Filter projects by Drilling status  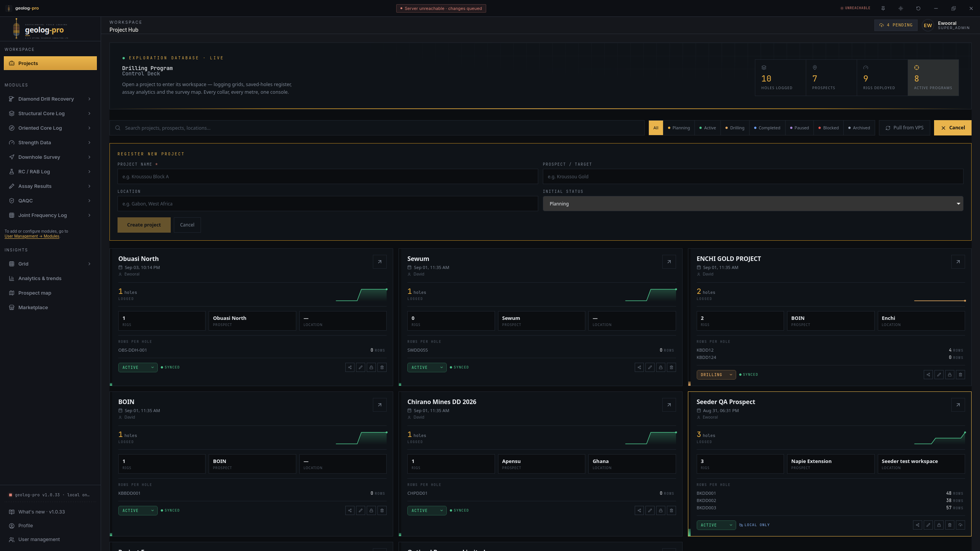coord(735,128)
